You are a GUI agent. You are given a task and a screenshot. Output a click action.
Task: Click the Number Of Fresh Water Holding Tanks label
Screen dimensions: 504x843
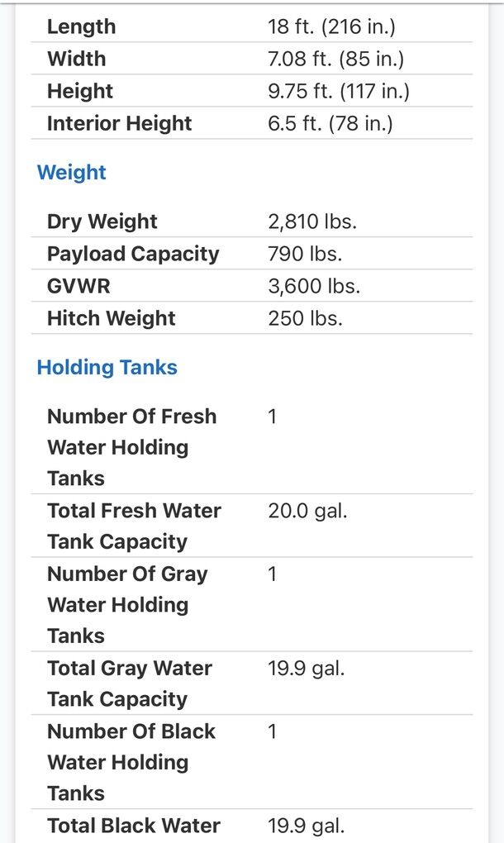tap(131, 447)
